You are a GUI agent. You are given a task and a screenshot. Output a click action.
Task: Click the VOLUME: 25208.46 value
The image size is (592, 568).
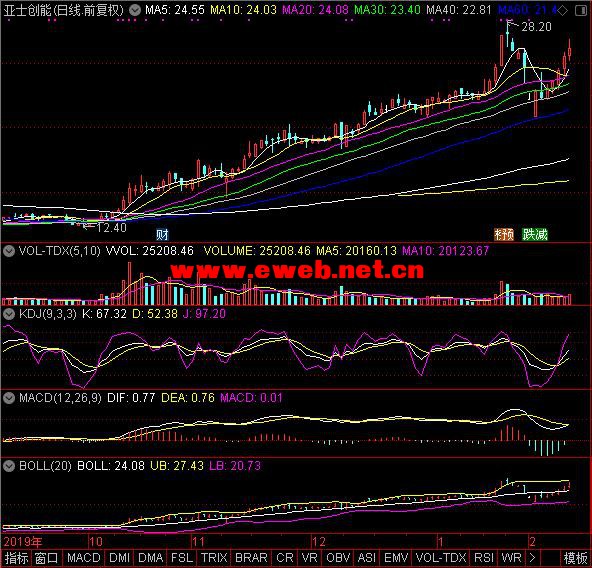tap(257, 251)
